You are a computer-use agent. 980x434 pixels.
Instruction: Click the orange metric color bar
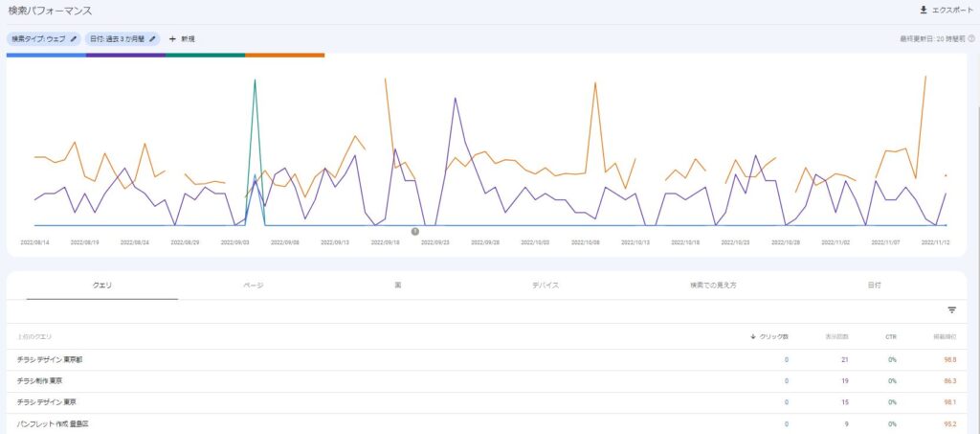pyautogui.click(x=284, y=55)
